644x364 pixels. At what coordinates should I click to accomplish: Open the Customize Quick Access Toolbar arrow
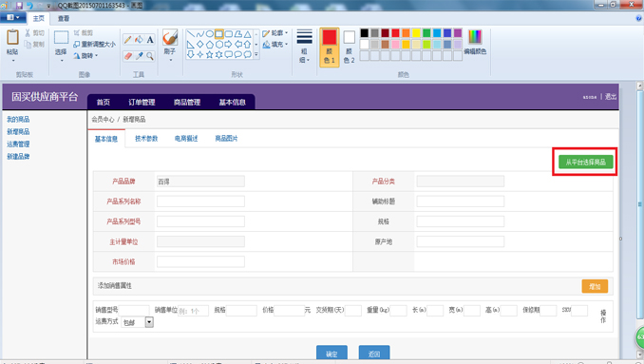48,6
